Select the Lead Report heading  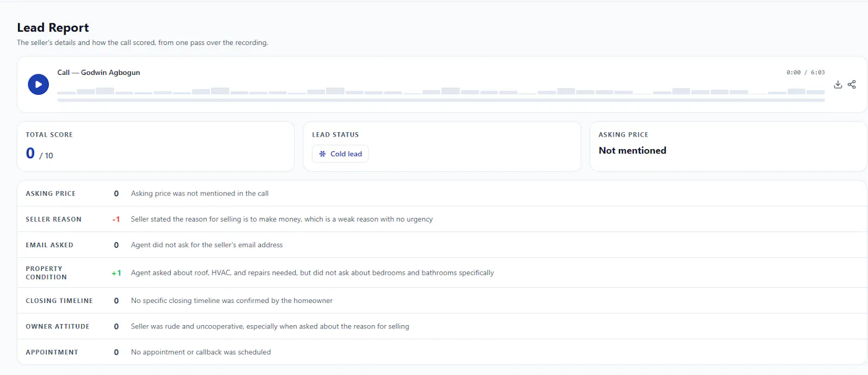click(53, 28)
